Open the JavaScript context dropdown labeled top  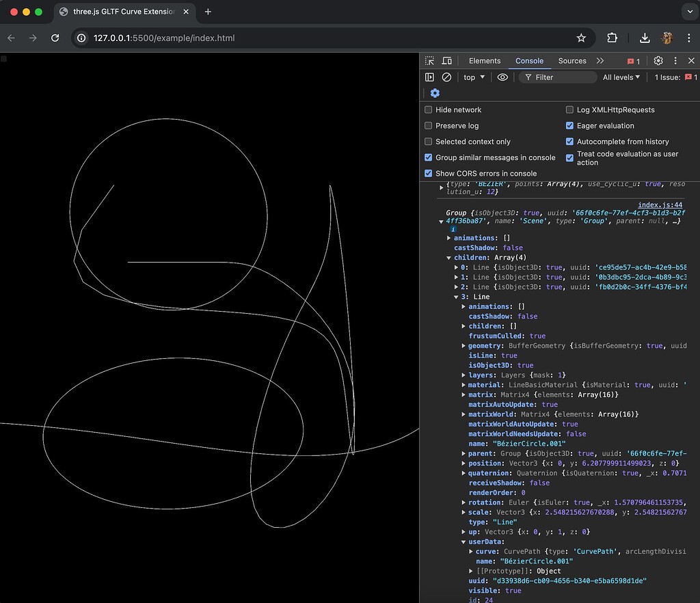tap(472, 77)
